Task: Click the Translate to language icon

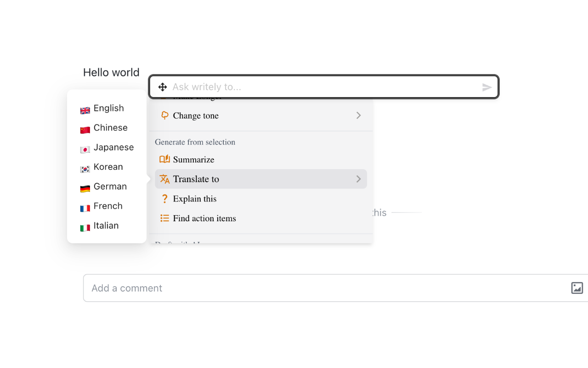Action: 164,179
